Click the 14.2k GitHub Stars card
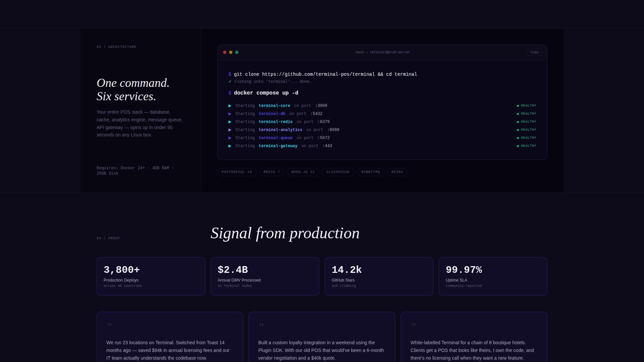Screen dimensions: 644x362 pos(379,276)
